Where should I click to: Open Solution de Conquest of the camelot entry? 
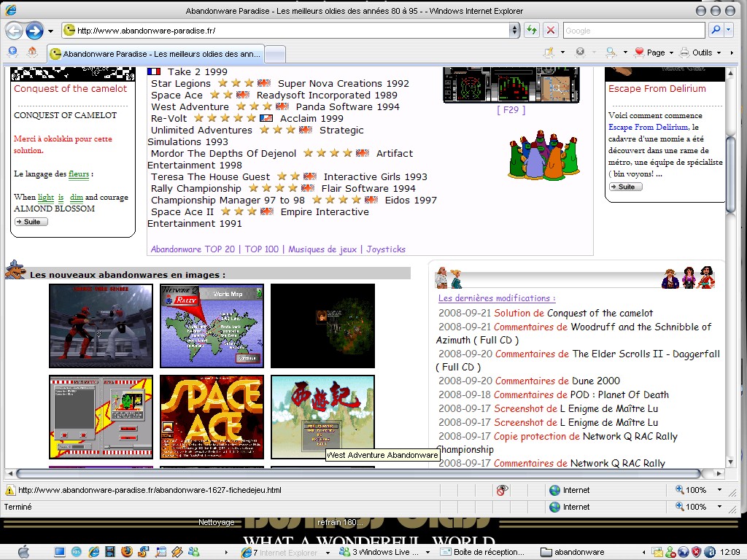(546, 313)
